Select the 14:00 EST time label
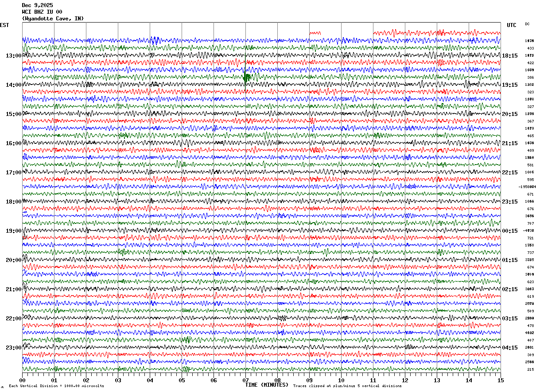 click(x=14, y=85)
